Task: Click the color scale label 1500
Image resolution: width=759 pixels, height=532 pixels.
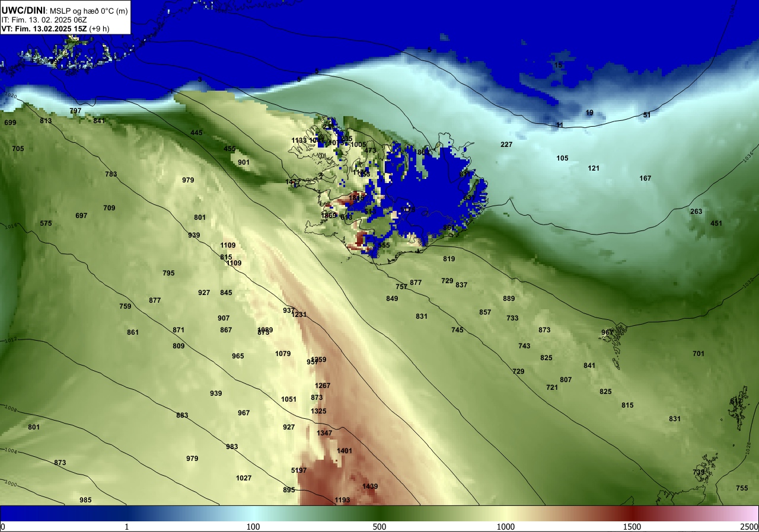Action: click(x=632, y=527)
